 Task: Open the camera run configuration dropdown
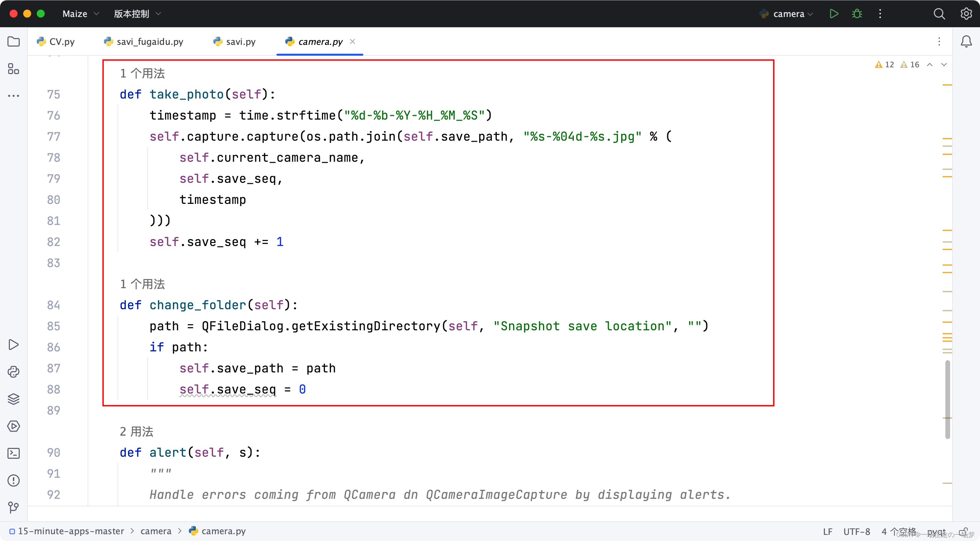(x=790, y=14)
